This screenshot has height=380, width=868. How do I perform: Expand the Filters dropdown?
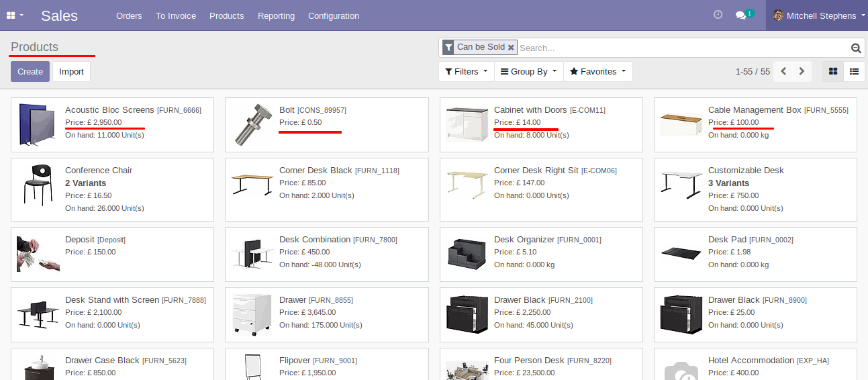467,72
